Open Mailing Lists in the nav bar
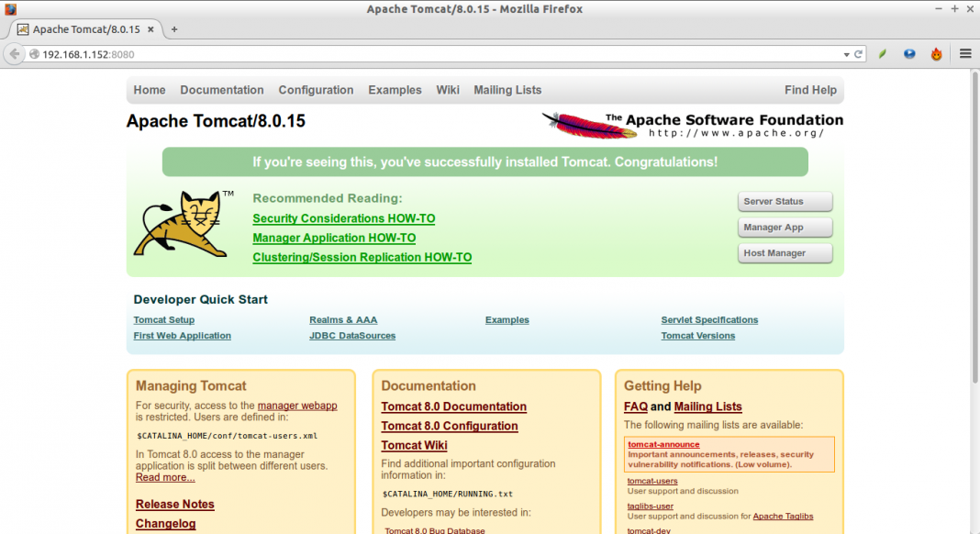This screenshot has width=980, height=534. tap(507, 90)
